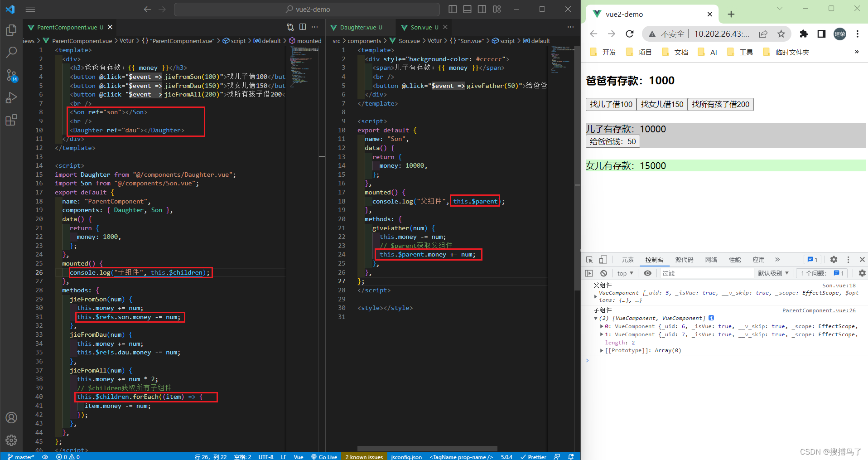Go back in VS Code navigation history
Image resolution: width=868 pixels, height=460 pixels.
tap(147, 9)
